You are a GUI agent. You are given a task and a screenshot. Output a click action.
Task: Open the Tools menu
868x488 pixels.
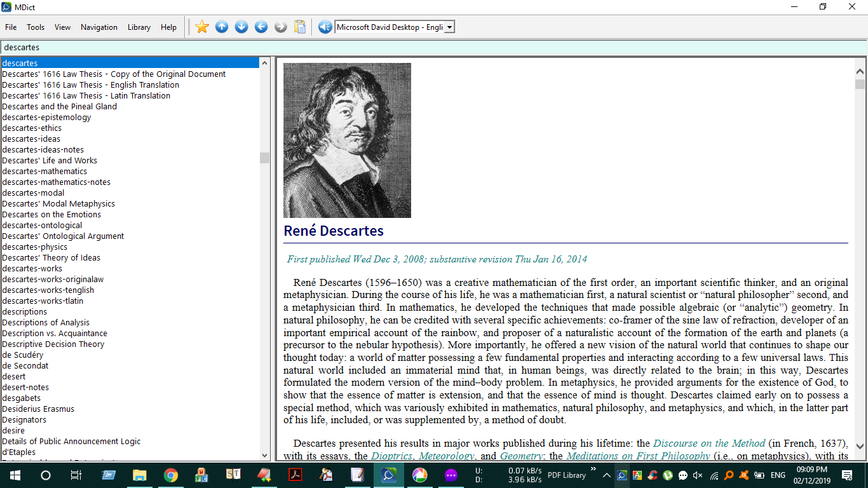[x=36, y=27]
